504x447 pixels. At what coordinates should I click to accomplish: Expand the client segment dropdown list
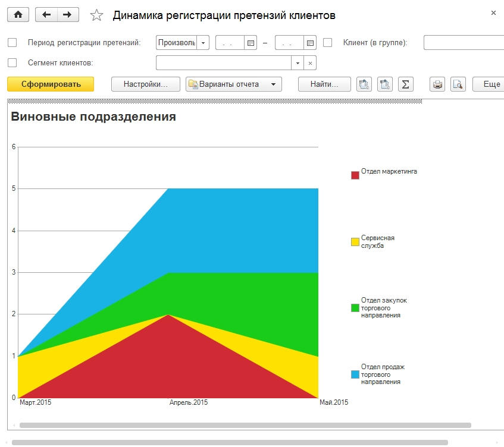click(x=298, y=63)
